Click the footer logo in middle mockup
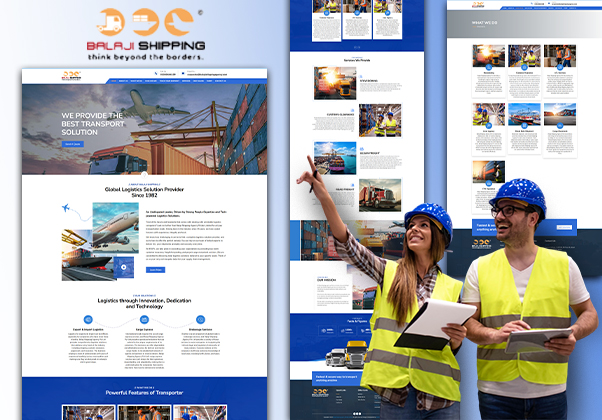Viewport: 602px width, 420px height. tap(320, 393)
